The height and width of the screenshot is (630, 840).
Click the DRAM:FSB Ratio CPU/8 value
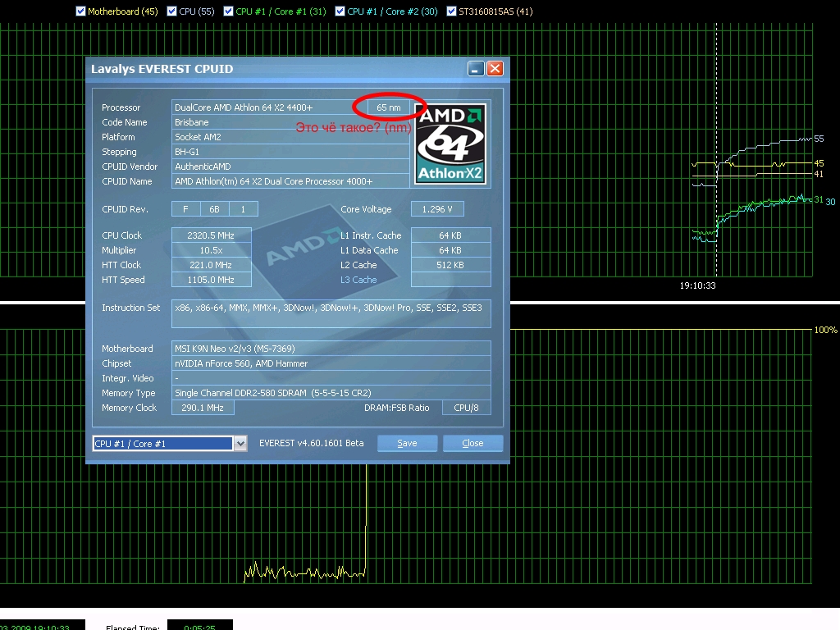[x=466, y=408]
